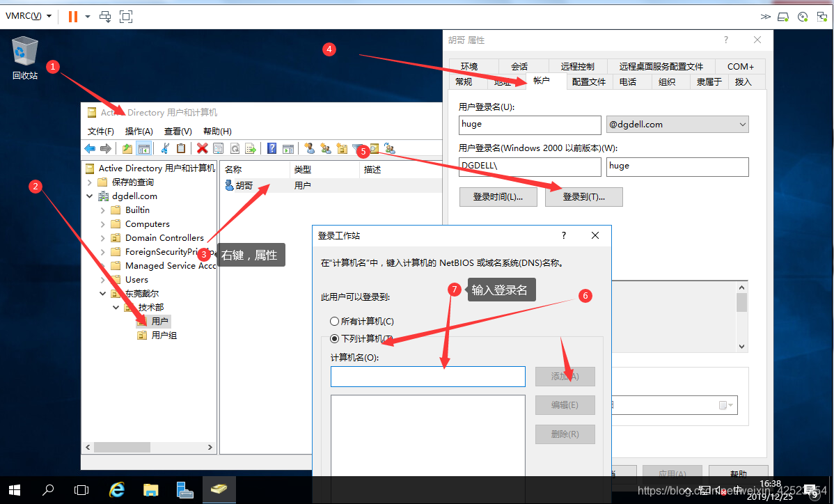Switch to the 远程控制 tab
This screenshot has height=504, width=834.
click(x=577, y=66)
